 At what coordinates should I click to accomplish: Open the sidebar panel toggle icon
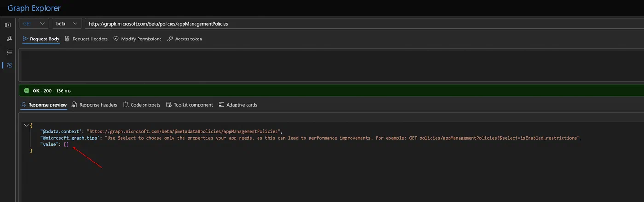pyautogui.click(x=8, y=25)
